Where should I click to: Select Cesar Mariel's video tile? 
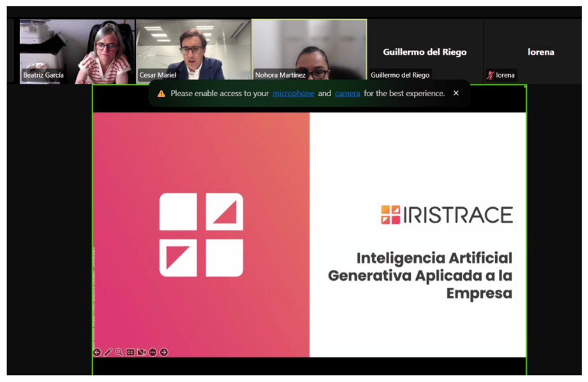point(193,52)
